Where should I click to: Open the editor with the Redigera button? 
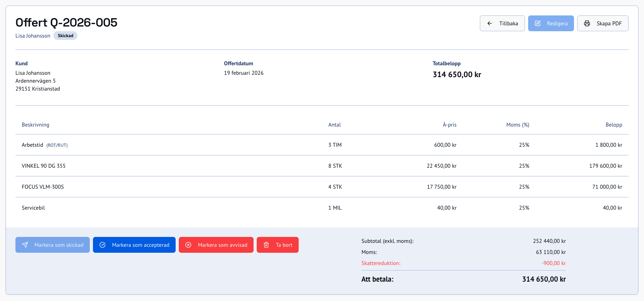[x=551, y=23]
